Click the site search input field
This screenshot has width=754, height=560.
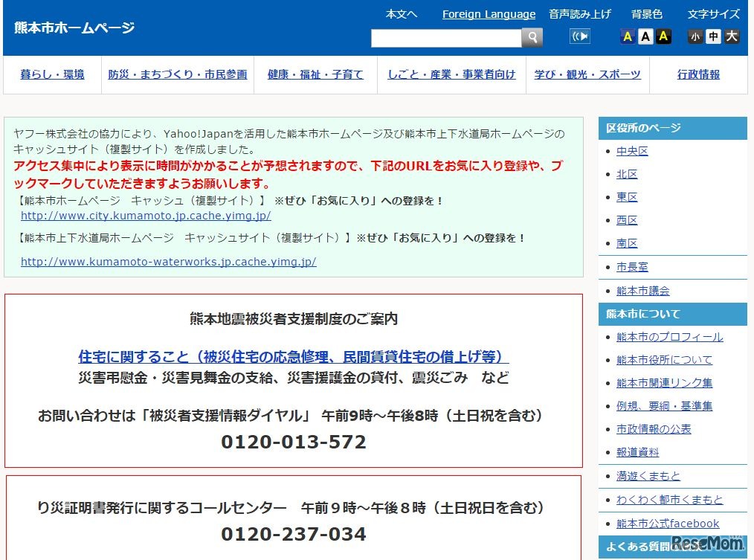click(x=446, y=37)
